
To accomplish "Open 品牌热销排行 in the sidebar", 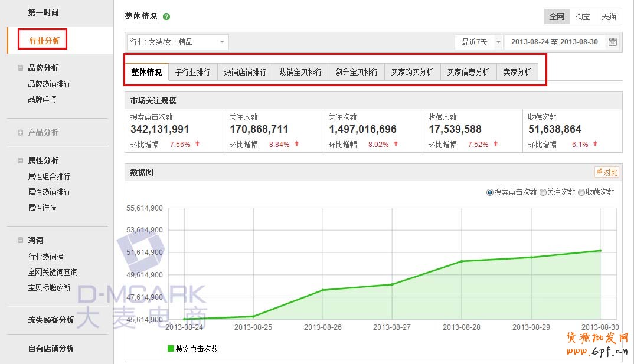I will (49, 84).
